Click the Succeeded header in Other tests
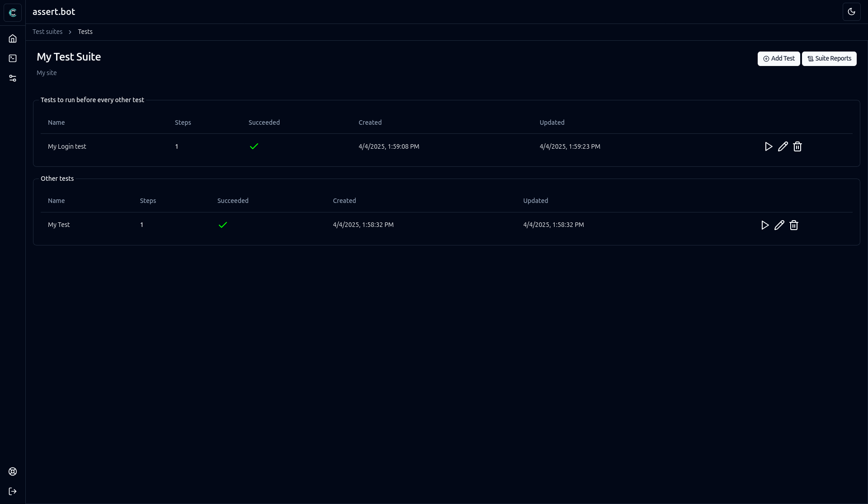 tap(233, 201)
